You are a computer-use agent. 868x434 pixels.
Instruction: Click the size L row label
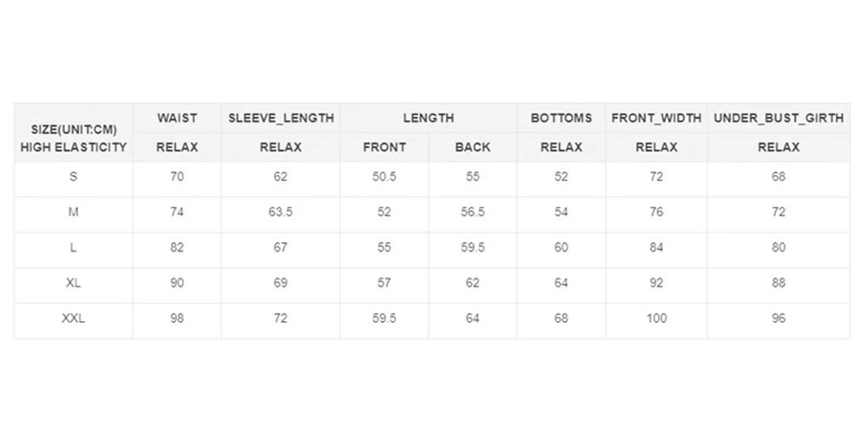73,248
